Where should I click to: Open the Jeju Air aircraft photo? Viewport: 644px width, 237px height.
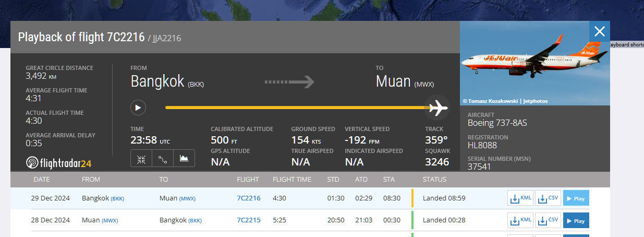pos(535,63)
